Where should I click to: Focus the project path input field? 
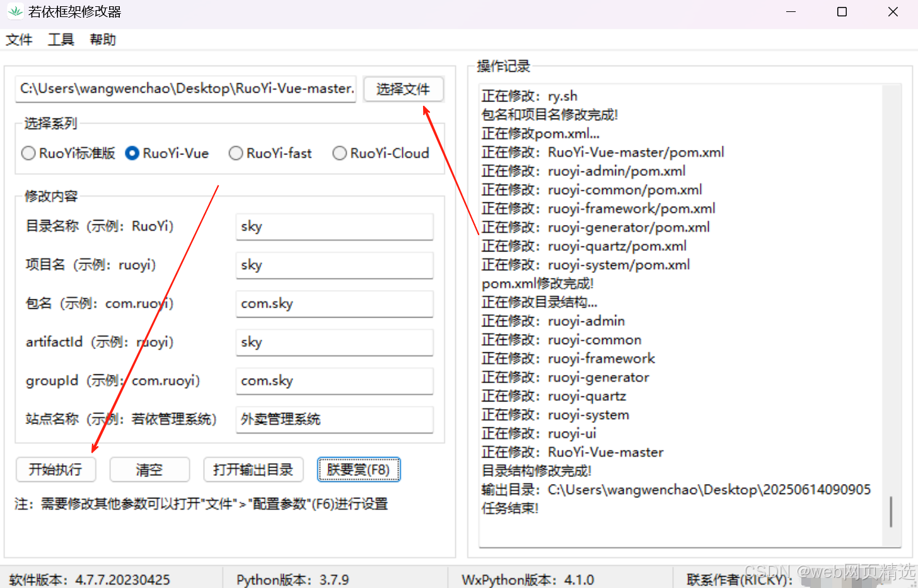(186, 89)
